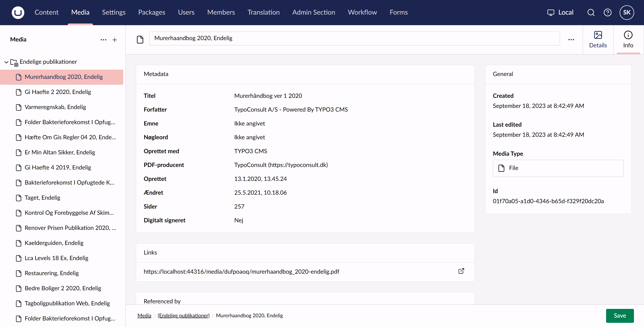The height and width of the screenshot is (327, 644).
Task: Click the green Save button
Action: 620,315
